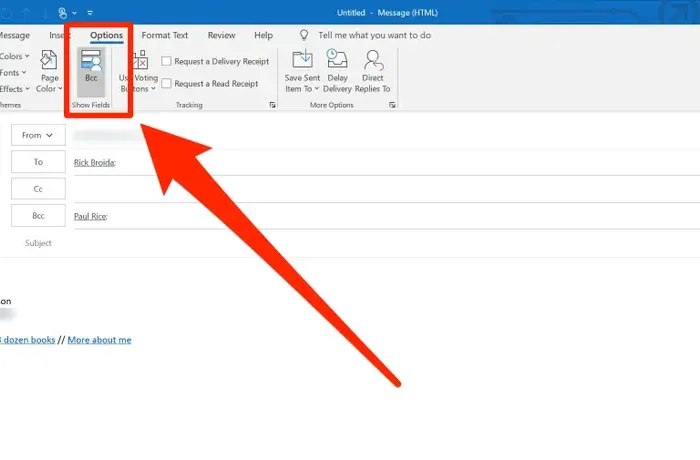
Task: Open the More Options dialog launcher
Action: click(x=392, y=105)
